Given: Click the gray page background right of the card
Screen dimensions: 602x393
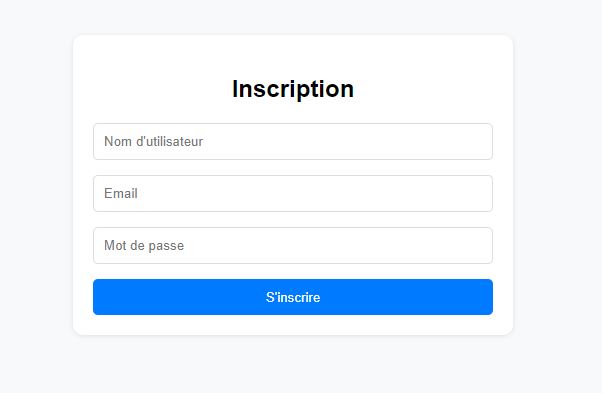Looking at the screenshot, I should [x=557, y=184].
